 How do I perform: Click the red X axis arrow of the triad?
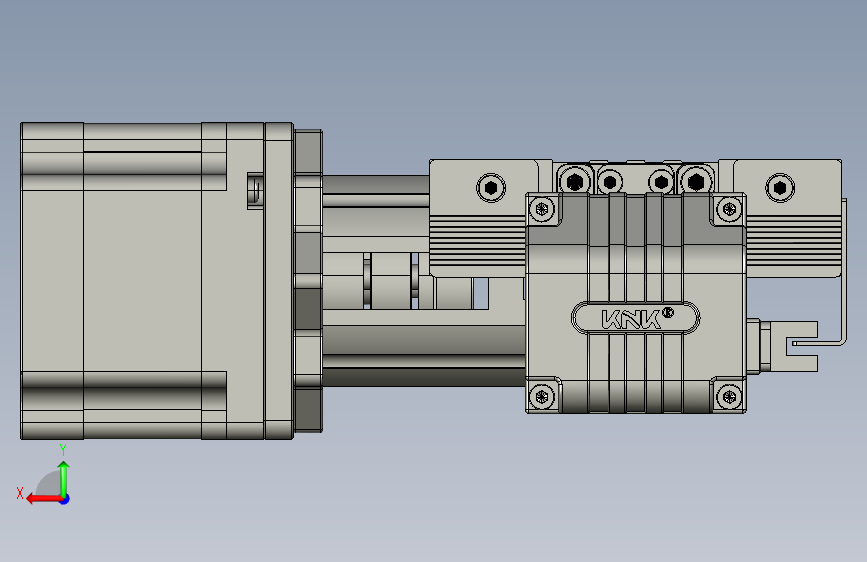pyautogui.click(x=44, y=499)
